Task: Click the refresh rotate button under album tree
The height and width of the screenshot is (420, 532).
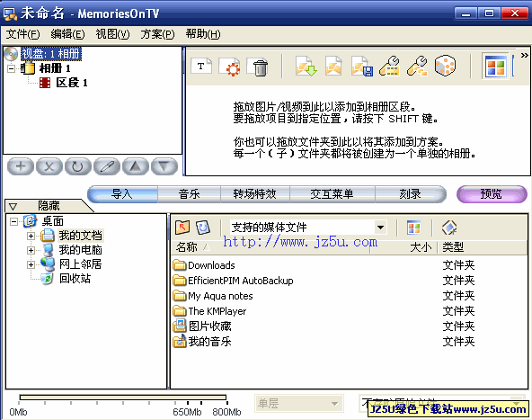Action: 77,166
